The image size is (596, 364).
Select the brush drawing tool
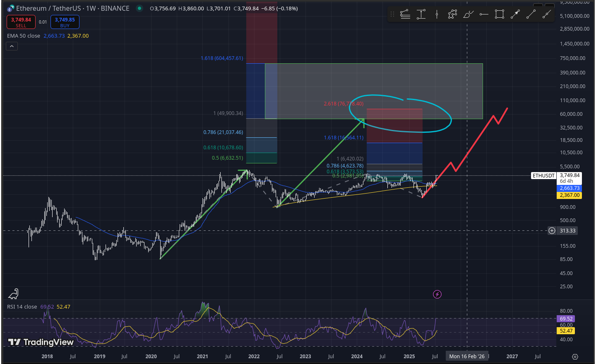pyautogui.click(x=468, y=14)
